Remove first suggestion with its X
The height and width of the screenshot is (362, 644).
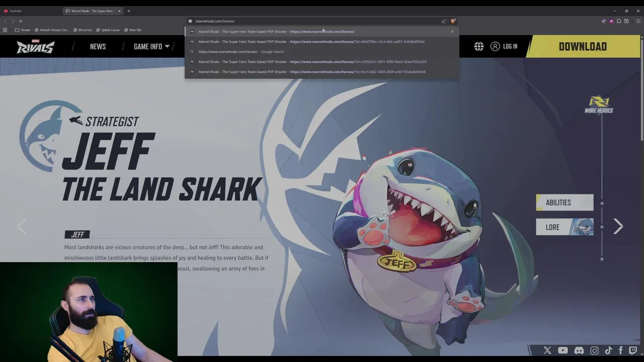[452, 31]
